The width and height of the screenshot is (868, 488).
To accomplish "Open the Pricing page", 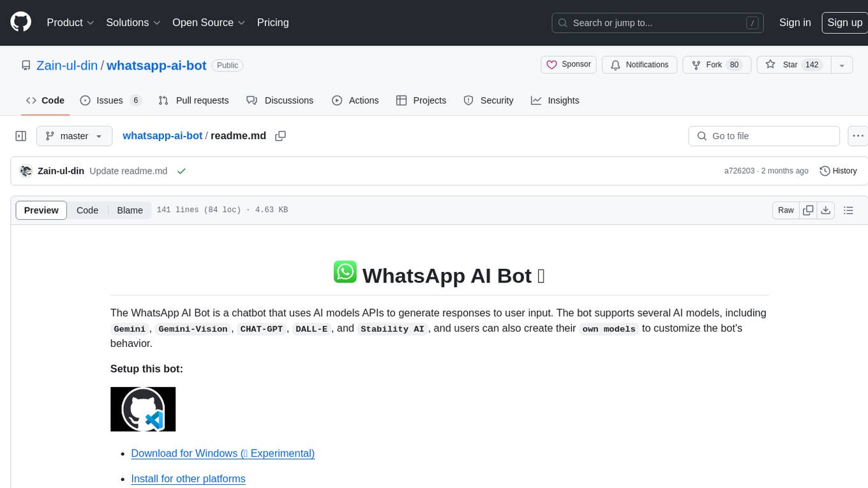I will tap(273, 22).
